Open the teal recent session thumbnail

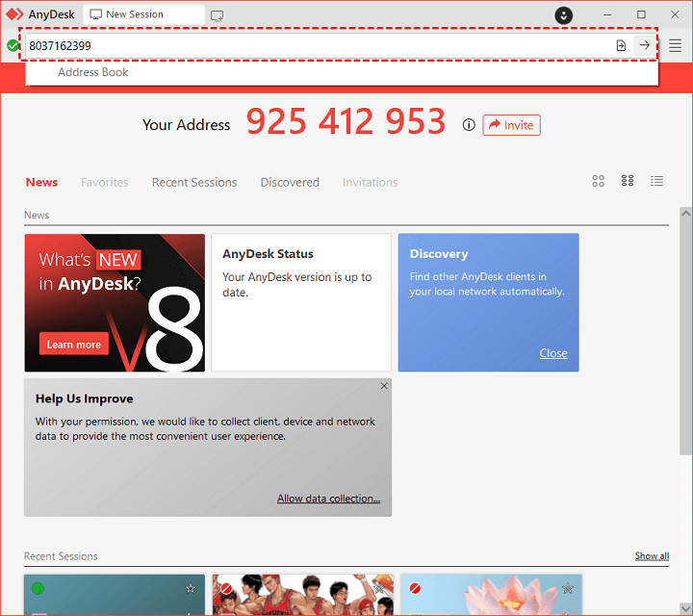coord(115,595)
